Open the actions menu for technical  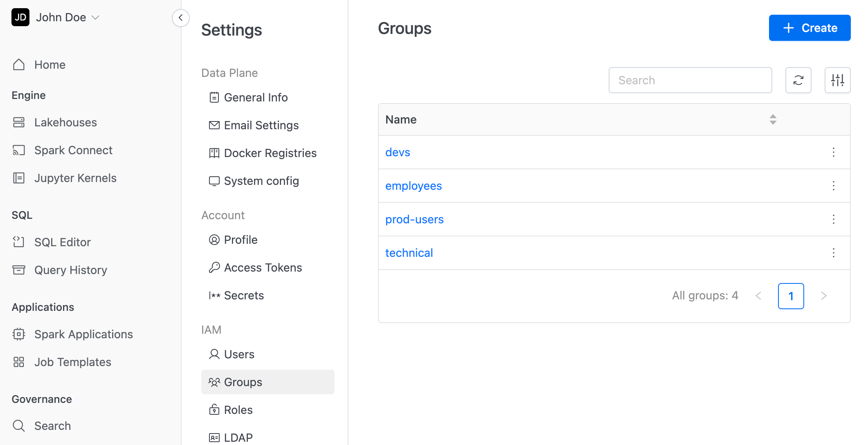click(x=833, y=253)
